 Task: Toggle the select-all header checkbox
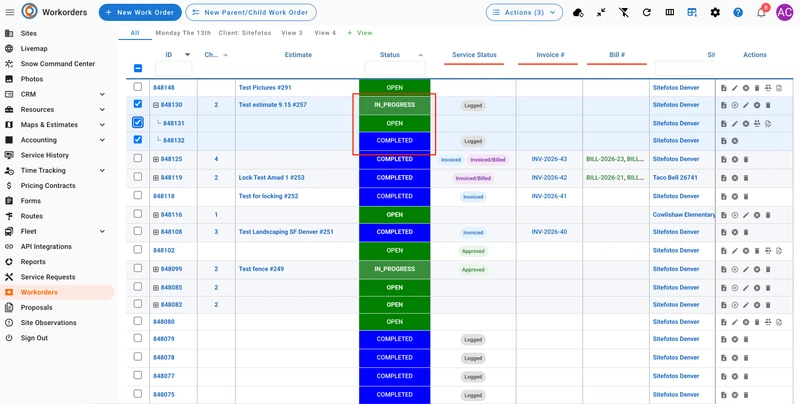tap(138, 68)
